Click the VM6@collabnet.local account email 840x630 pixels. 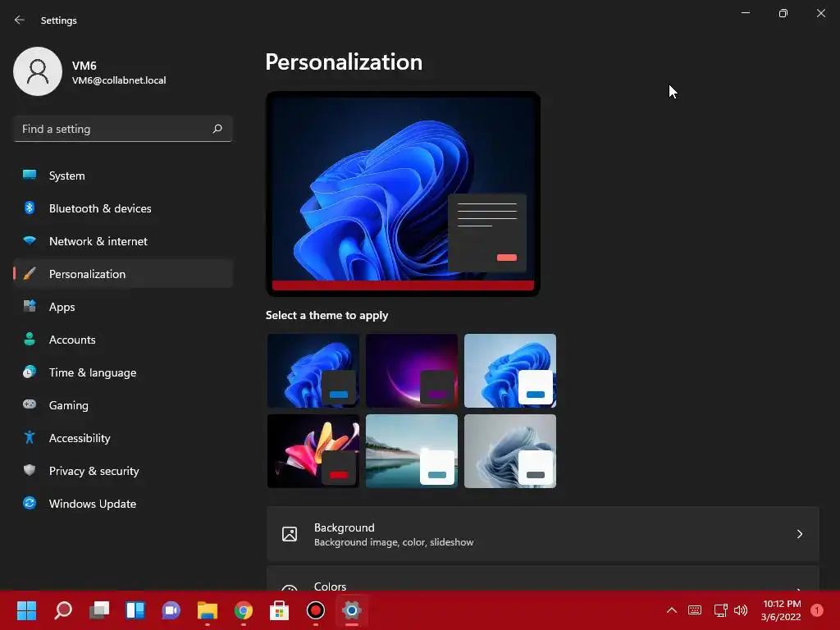tap(119, 80)
